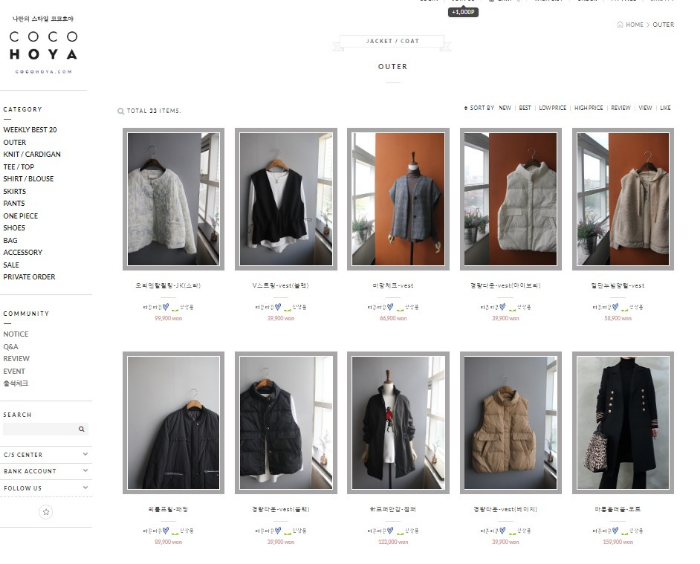700x564 pixels.
Task: Open SKIRTS category
Action: [x=15, y=191]
